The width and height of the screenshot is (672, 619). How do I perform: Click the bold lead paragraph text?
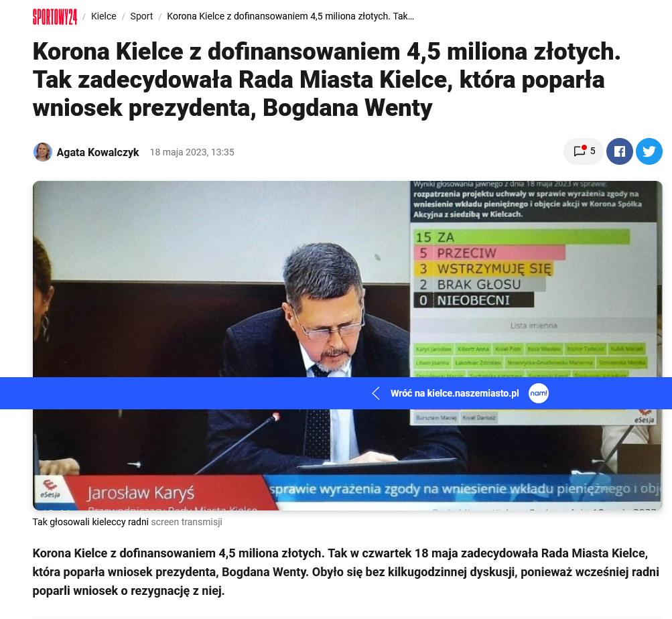click(346, 572)
